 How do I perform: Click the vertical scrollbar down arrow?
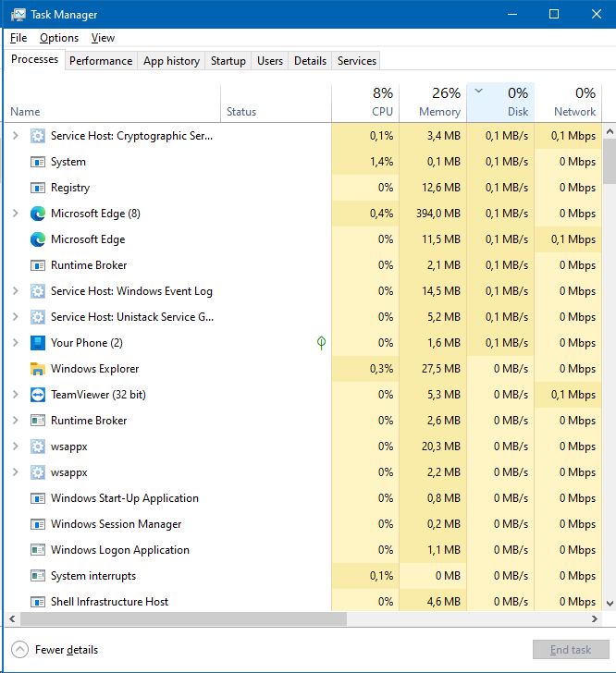click(610, 603)
